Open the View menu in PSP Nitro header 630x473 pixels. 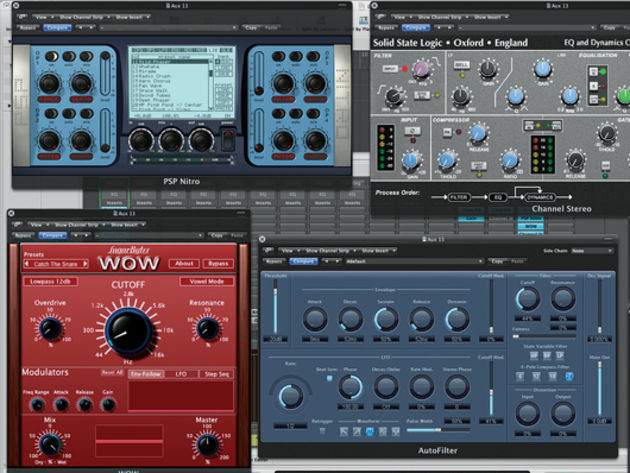click(x=44, y=17)
